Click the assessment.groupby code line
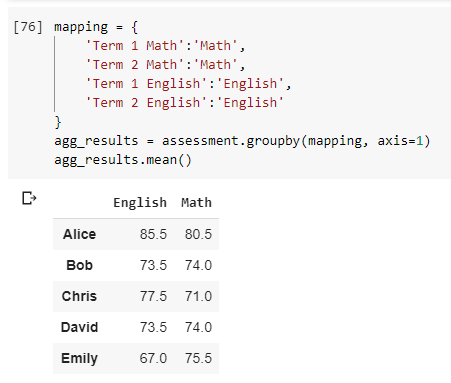 [x=242, y=141]
